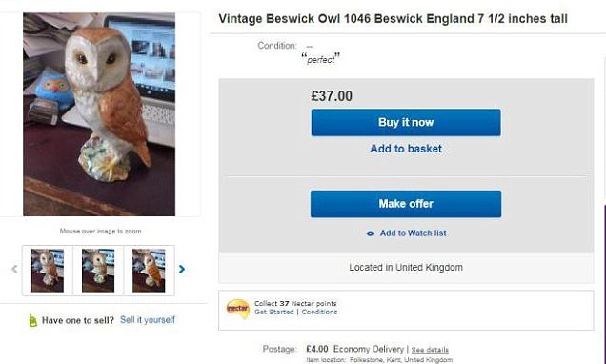Click the Make offer button

(x=406, y=204)
